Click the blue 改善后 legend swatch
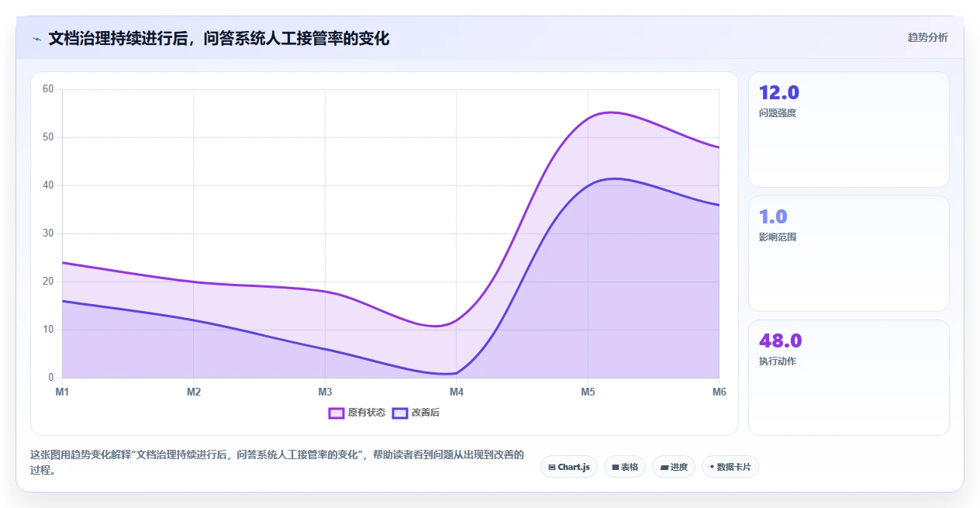Viewport: 980px width, 508px height. 400,413
